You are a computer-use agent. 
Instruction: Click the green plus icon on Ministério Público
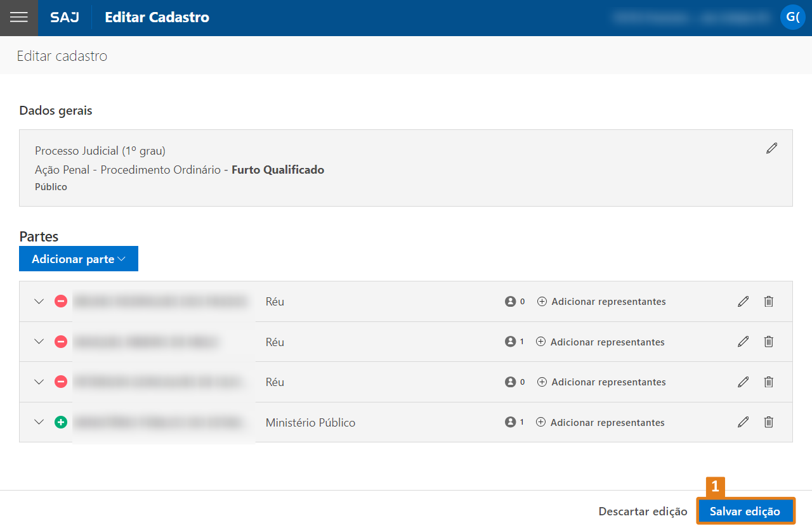61,422
